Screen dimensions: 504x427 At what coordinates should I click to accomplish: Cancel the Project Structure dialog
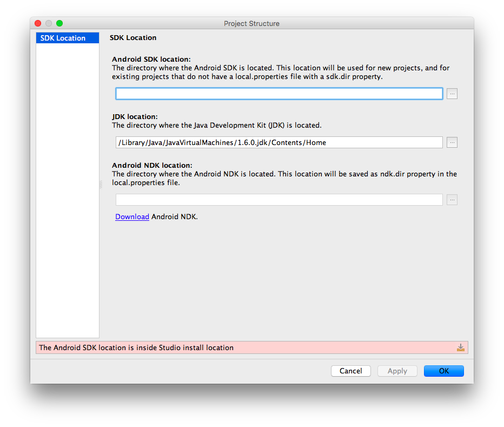pos(350,371)
